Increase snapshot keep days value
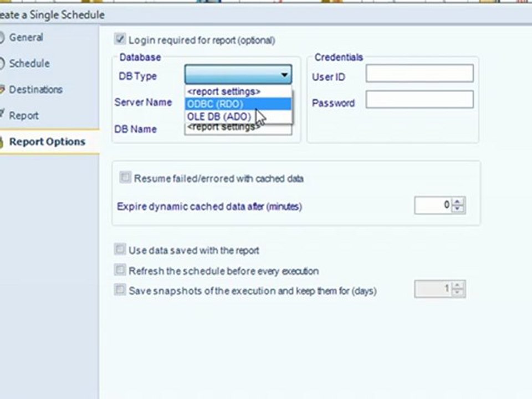532x399 pixels. [458, 285]
